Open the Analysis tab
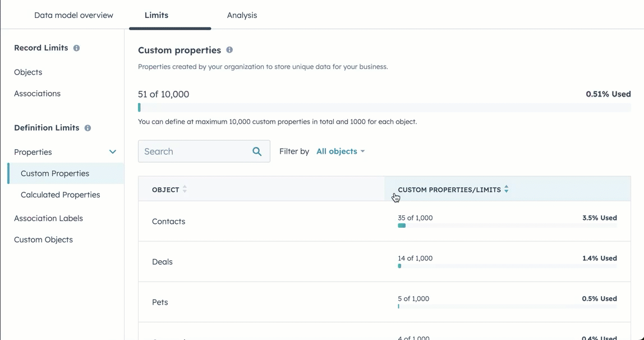The height and width of the screenshot is (340, 644). coord(242,15)
